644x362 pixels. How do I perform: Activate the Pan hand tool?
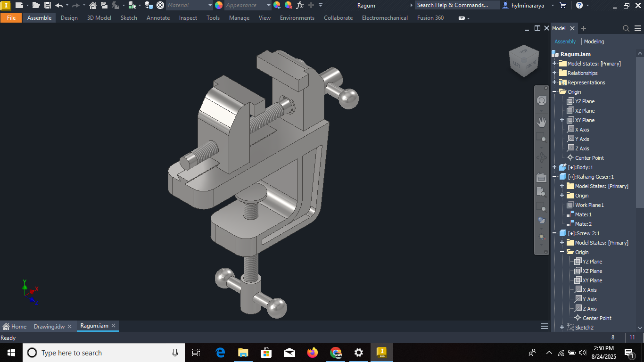coord(542,123)
